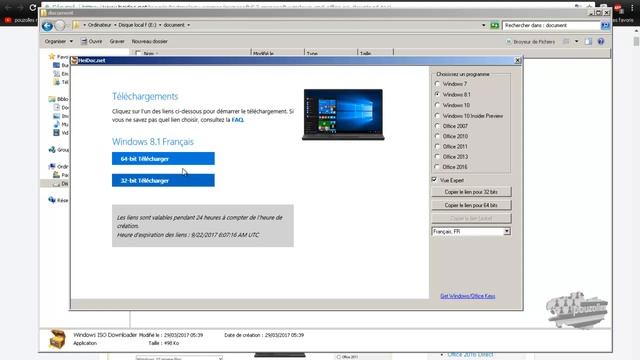The image size is (640, 360).
Task: Open the Chrome three-dot menu
Action: pyautogui.click(x=632, y=8)
